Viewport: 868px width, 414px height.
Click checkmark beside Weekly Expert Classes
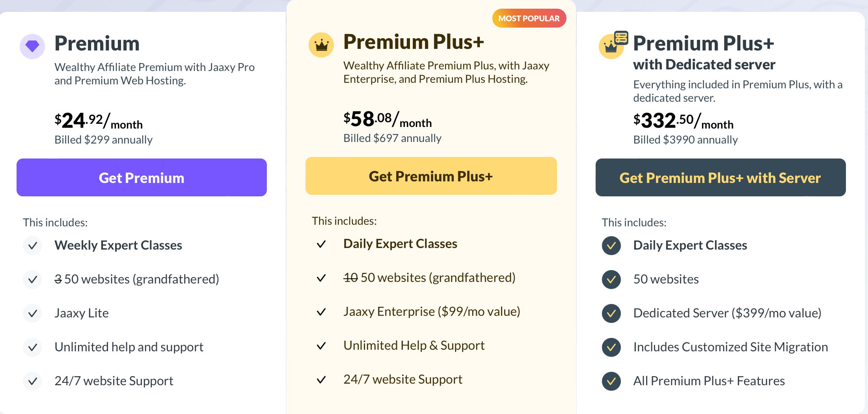point(32,245)
